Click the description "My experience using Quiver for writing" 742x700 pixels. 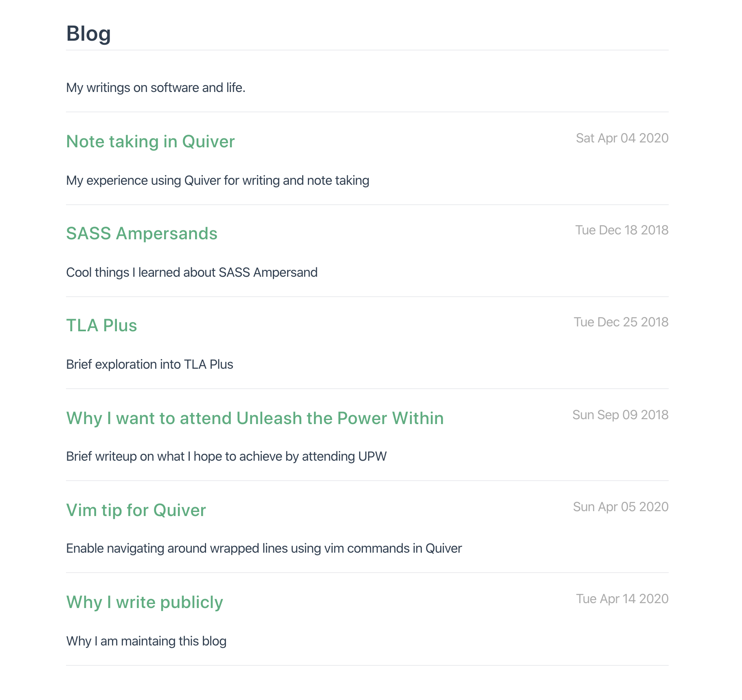click(x=217, y=181)
